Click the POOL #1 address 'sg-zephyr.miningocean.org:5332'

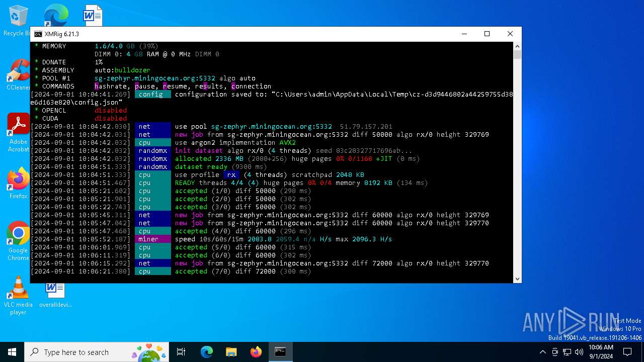coord(155,78)
